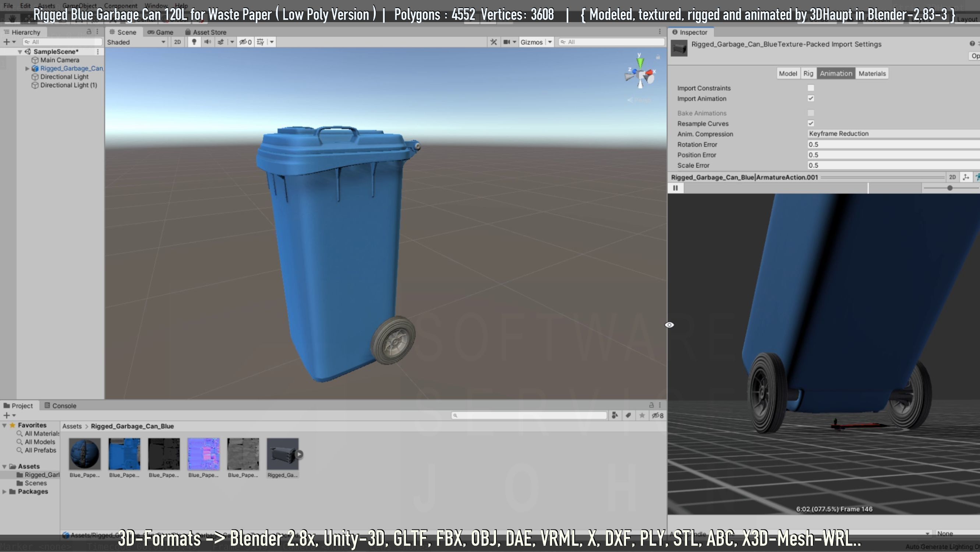This screenshot has width=980, height=552.
Task: Collapse Favorites in Project tree
Action: (x=4, y=425)
